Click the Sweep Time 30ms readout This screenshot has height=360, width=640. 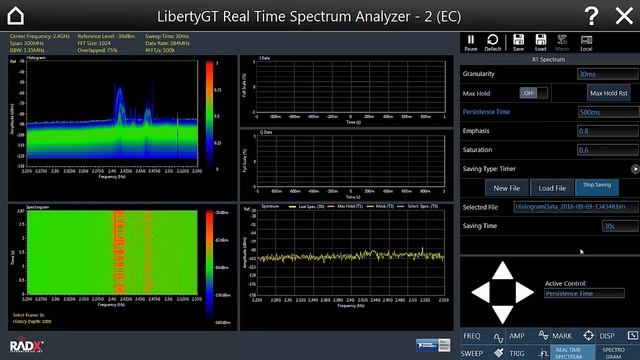coord(167,36)
